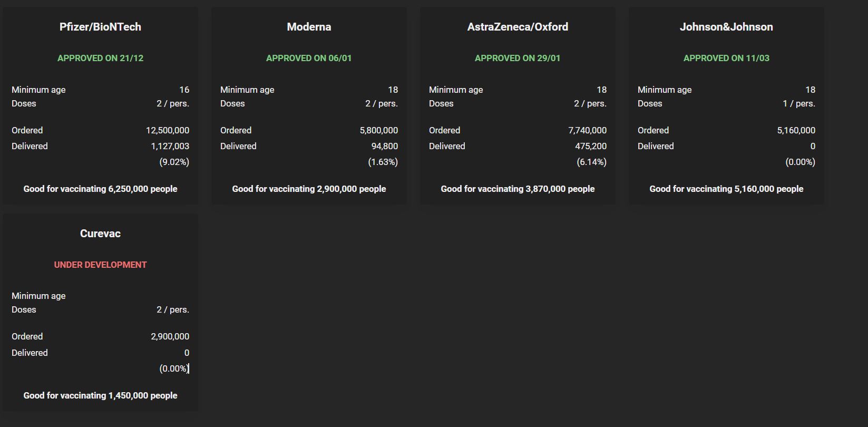Select '2 / pers.' doses value in Moderna card
This screenshot has height=427, width=868.
pos(382,103)
